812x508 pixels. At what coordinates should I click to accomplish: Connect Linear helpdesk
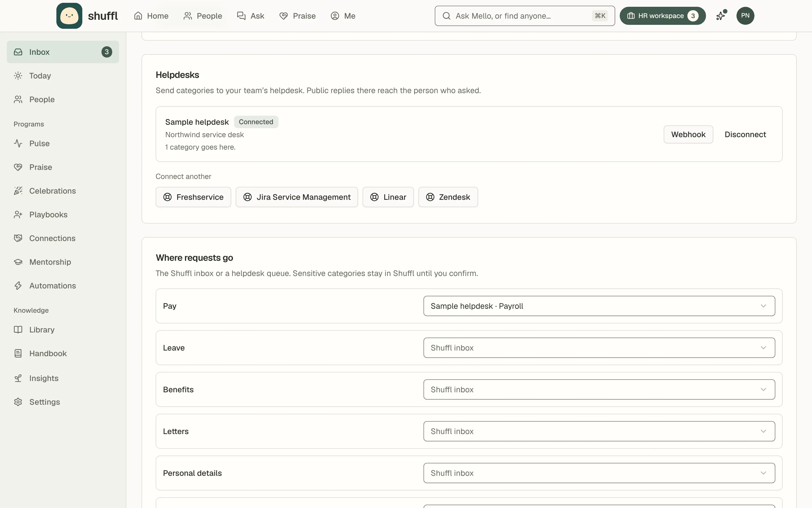(x=388, y=197)
